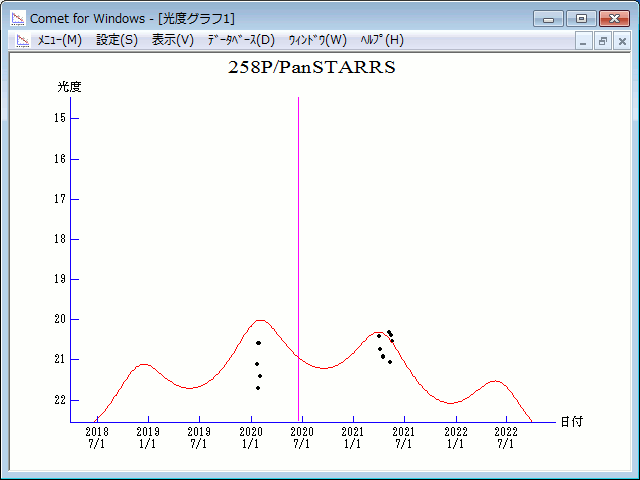
Task: Minimize the inner 光度グラフ1 document window
Action: (x=585, y=41)
